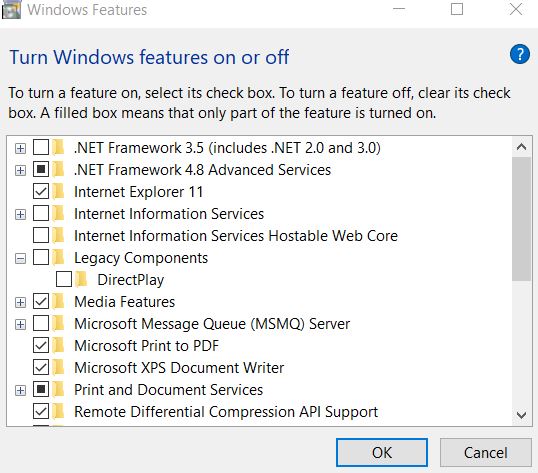Click the vertical scrollbar thumb
Image resolution: width=538 pixels, height=473 pixels.
pyautogui.click(x=521, y=219)
